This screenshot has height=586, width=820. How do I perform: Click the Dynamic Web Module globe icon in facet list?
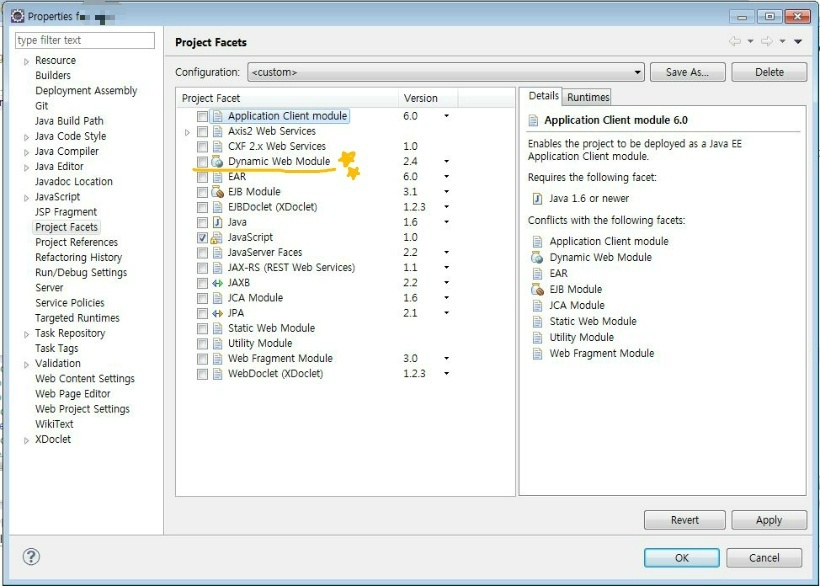(218, 162)
